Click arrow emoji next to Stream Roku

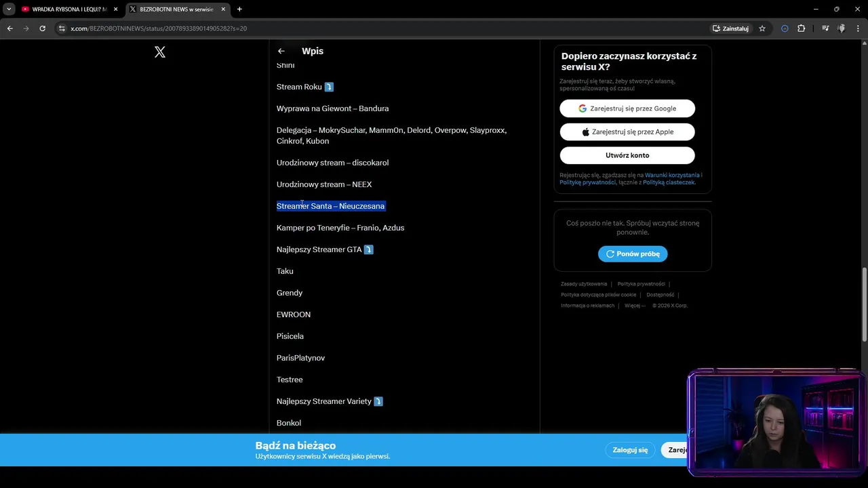329,87
